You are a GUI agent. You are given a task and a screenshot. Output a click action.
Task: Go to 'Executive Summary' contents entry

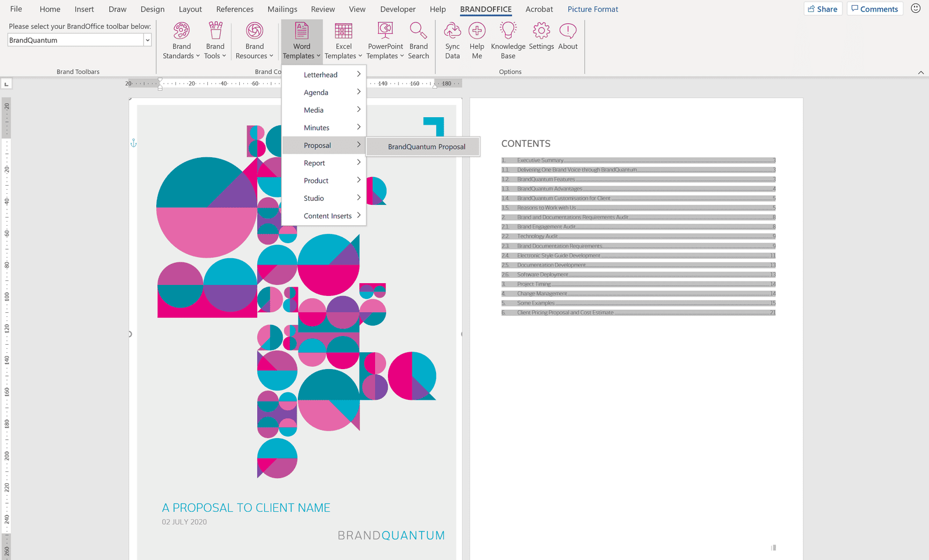tap(639, 160)
